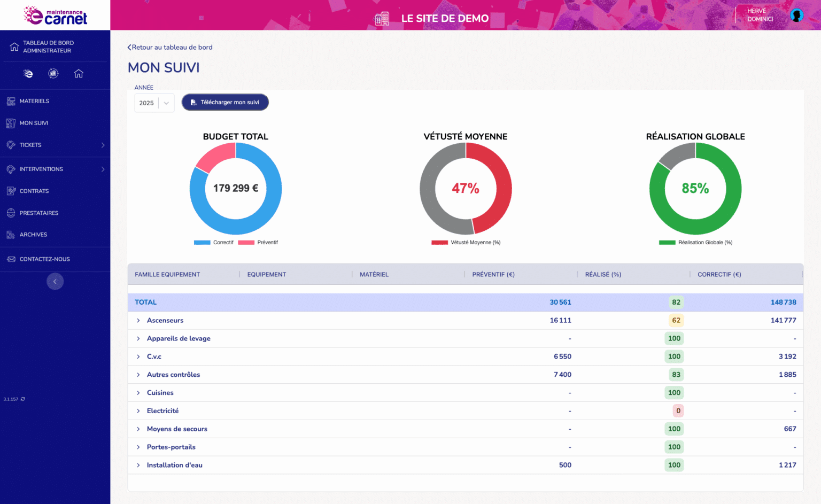Click the TICKETS gear icon
The height and width of the screenshot is (504, 821).
(x=10, y=145)
